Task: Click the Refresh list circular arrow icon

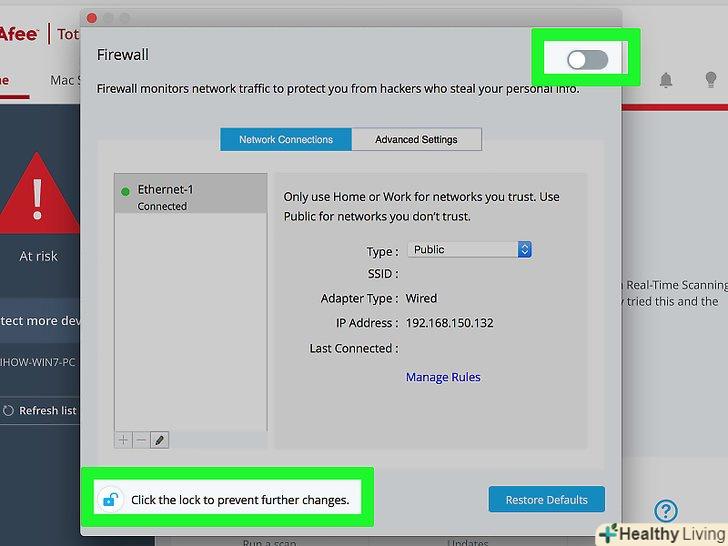Action: (8, 410)
